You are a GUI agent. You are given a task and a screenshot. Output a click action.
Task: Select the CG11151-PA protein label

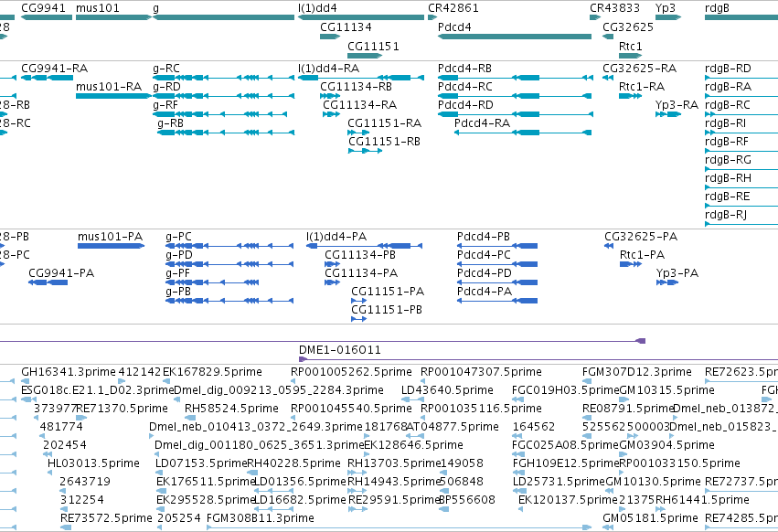[388, 292]
